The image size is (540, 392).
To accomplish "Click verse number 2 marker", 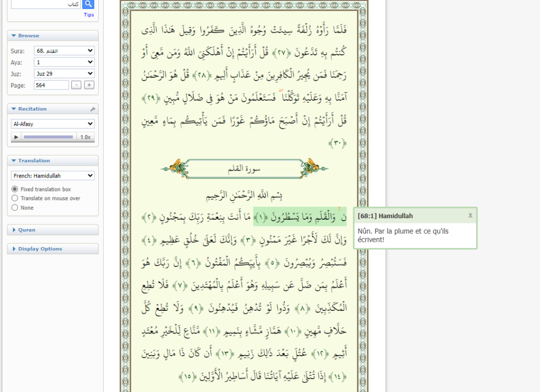I will (x=149, y=218).
